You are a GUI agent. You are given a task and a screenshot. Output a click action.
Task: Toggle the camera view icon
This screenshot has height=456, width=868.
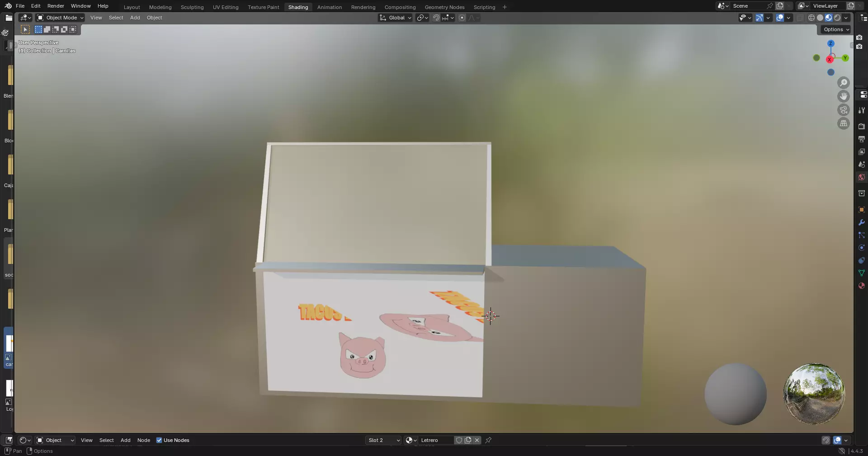[x=844, y=110]
